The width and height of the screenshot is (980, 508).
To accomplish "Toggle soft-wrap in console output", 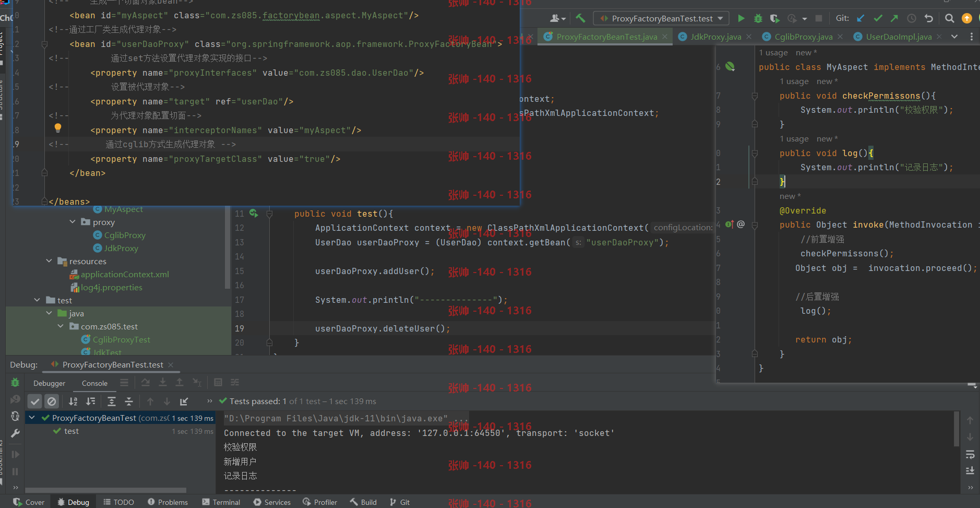I will (x=970, y=454).
